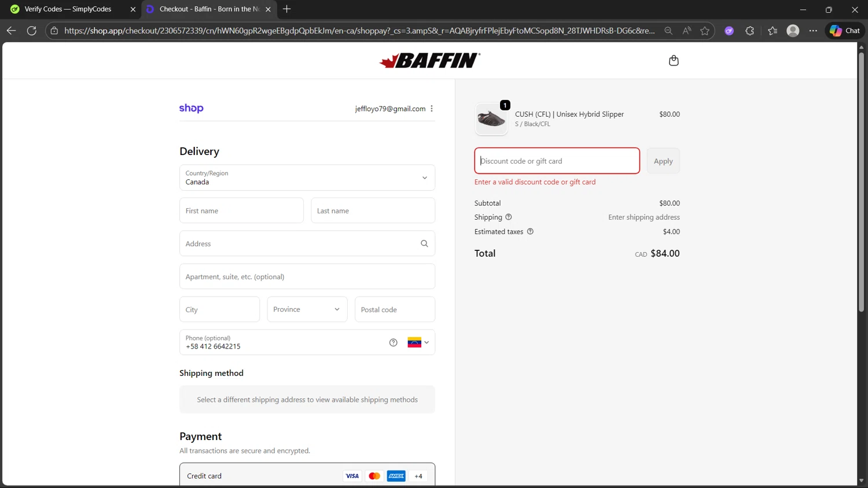Click the 'CUSH (CFL) | Unisex Hybrid Slipper' title
Screen dimensions: 868x488
coord(569,114)
